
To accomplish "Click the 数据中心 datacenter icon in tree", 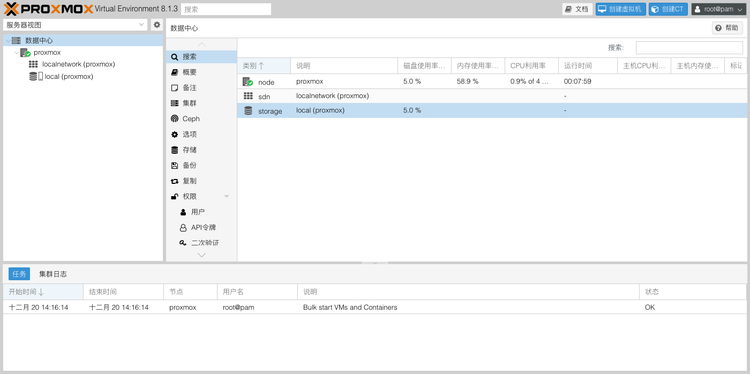I will [x=16, y=41].
